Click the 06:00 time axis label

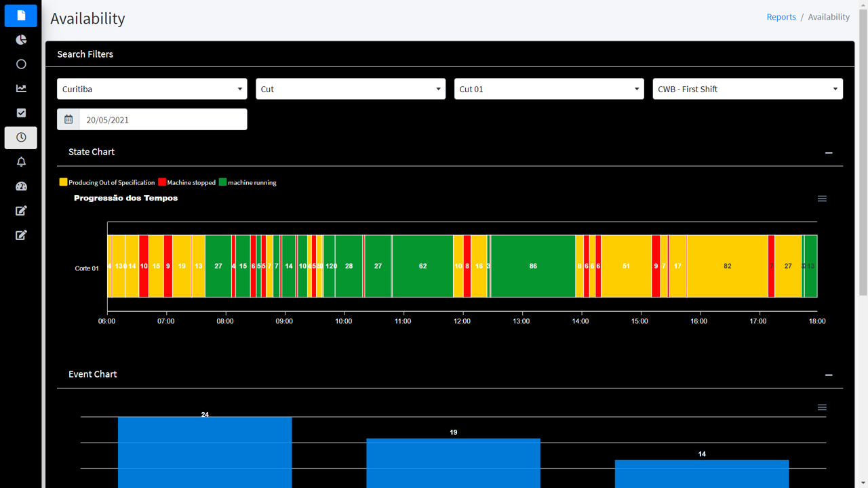(106, 321)
